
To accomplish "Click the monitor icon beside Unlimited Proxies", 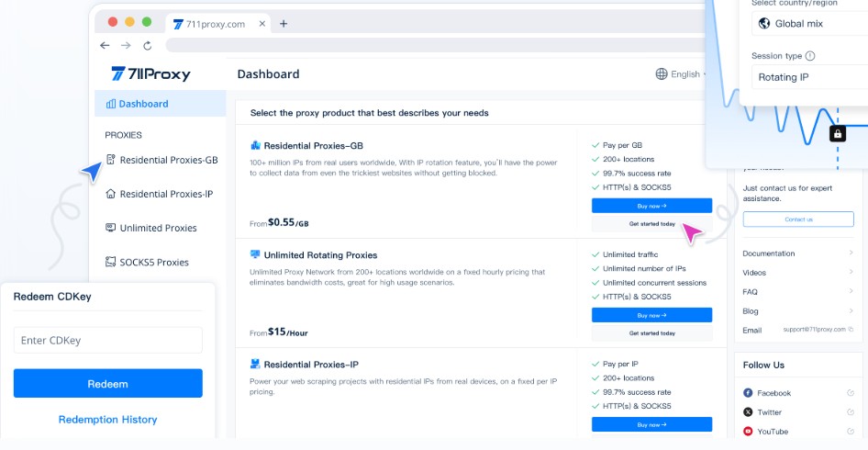I will [x=111, y=228].
